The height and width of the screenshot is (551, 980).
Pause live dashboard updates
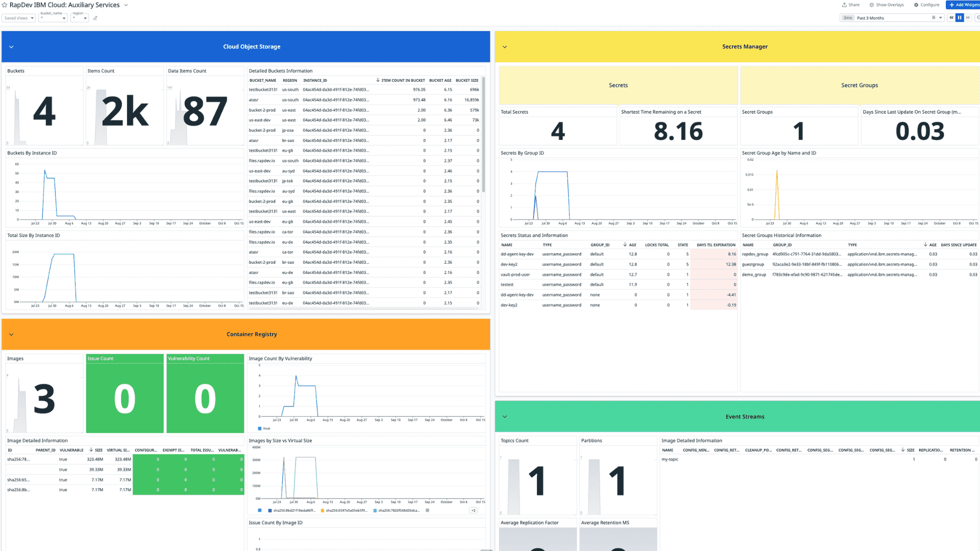tap(960, 18)
